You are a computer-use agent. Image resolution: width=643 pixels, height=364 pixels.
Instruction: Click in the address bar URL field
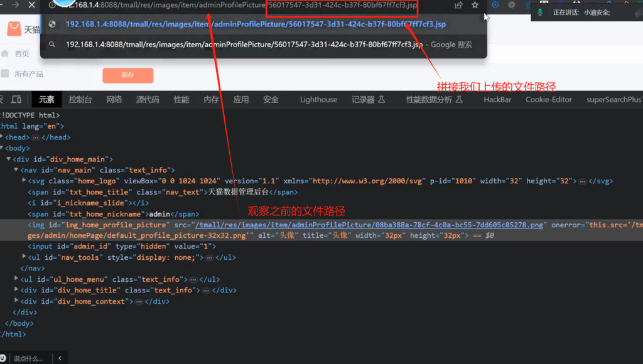(x=238, y=5)
